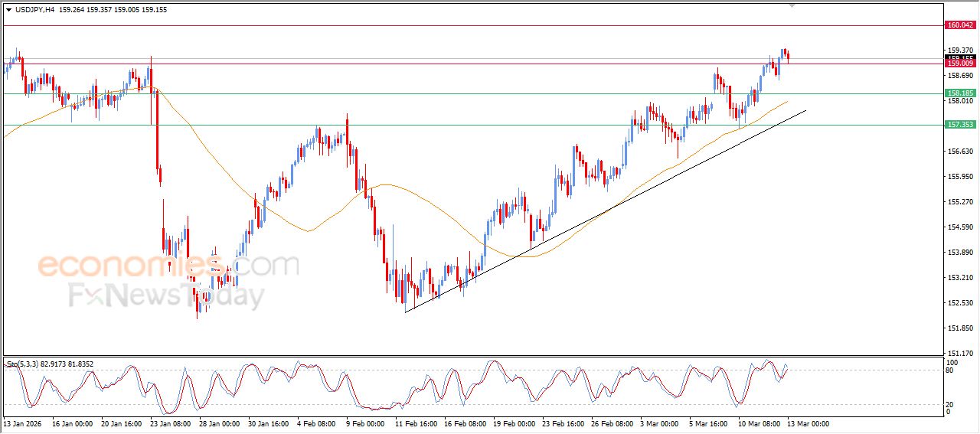Click the black current price label 159.155
Image resolution: width=980 pixels, height=434 pixels.
pos(960,57)
